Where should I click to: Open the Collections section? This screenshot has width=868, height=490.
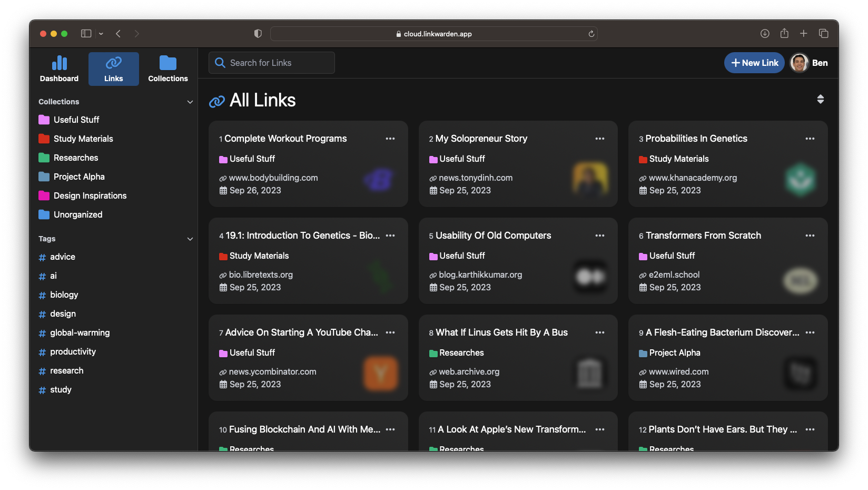point(167,68)
